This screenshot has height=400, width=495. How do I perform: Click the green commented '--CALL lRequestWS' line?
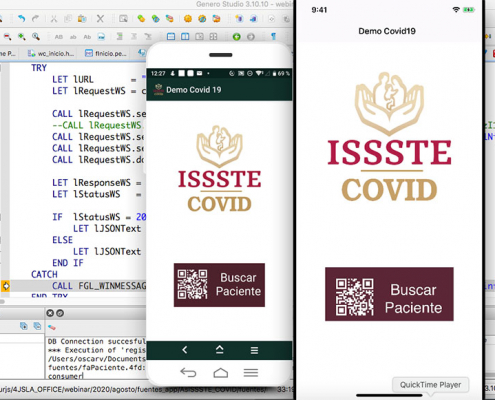tap(99, 125)
